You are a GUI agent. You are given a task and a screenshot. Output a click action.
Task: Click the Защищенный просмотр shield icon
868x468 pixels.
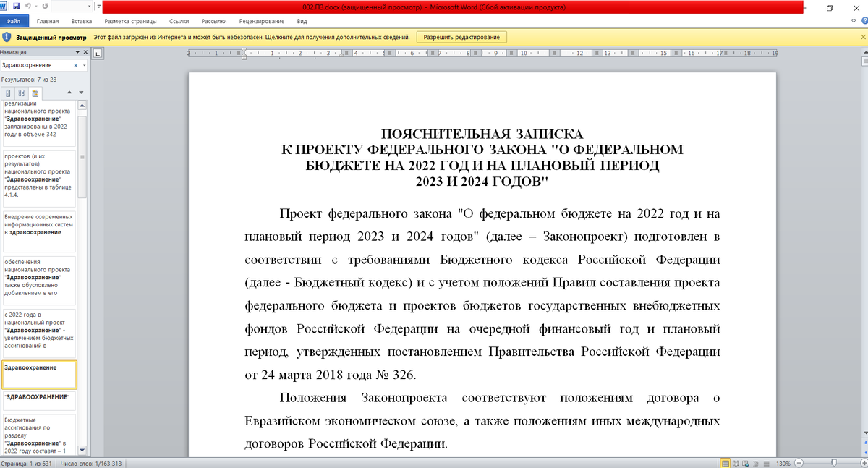point(7,37)
